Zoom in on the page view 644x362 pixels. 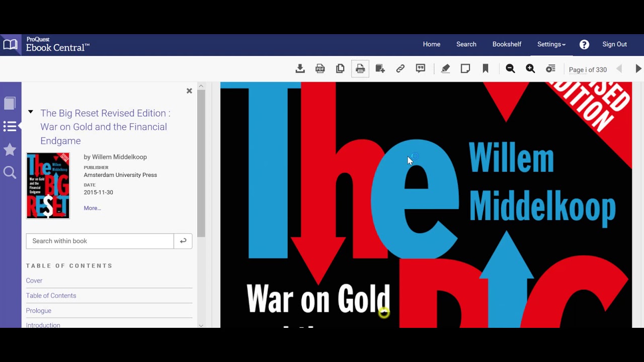coord(530,69)
